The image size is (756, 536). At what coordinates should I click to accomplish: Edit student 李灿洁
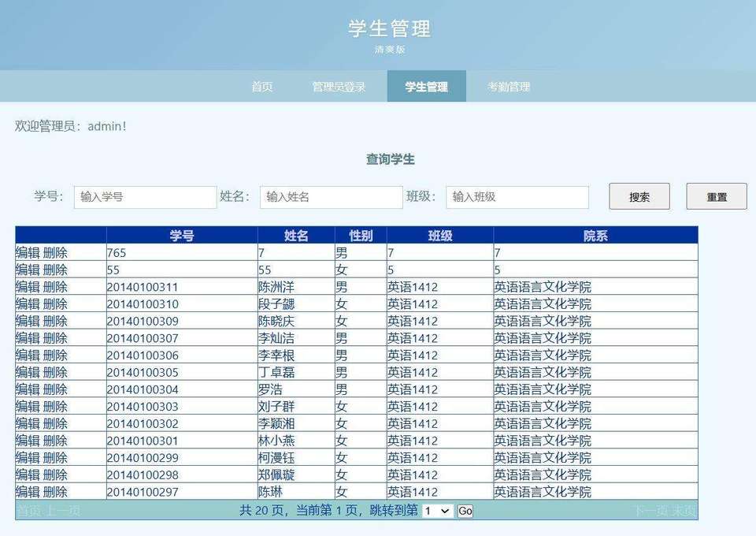pos(28,338)
